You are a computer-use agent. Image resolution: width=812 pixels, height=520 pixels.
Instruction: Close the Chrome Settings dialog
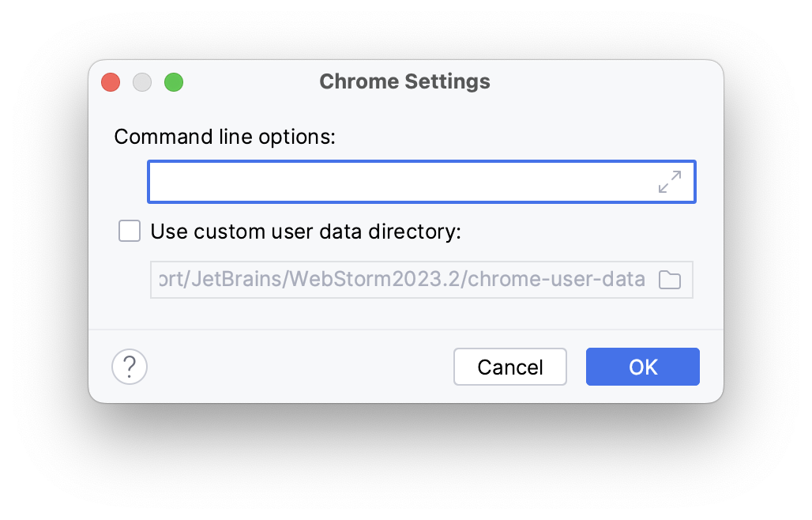111,82
